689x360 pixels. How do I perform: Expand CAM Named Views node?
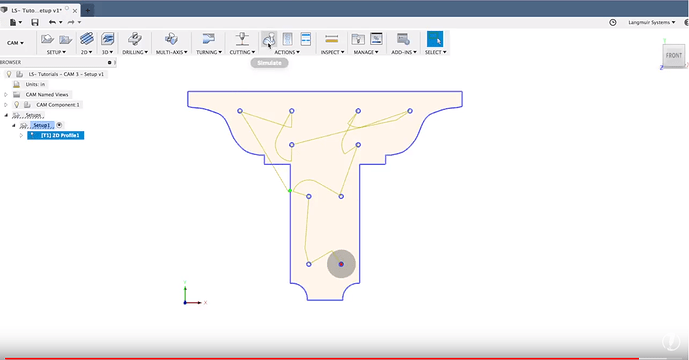6,95
